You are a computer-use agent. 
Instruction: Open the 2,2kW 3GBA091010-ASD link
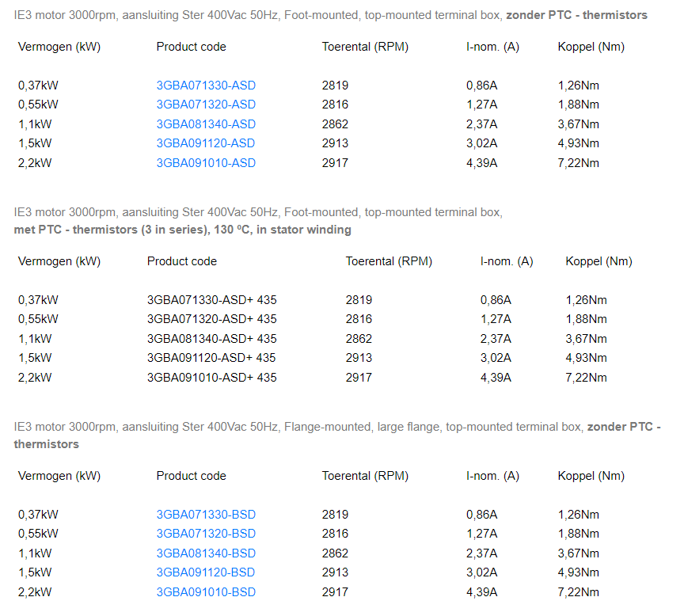[206, 163]
